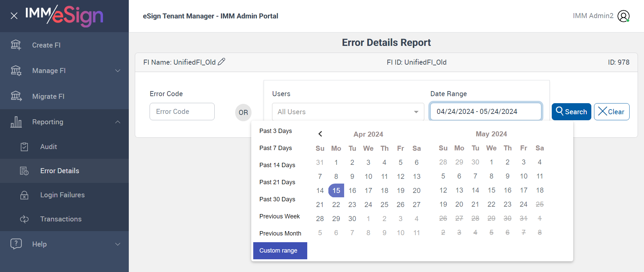
Task: Click the Migrate FI icon
Action: click(x=16, y=96)
